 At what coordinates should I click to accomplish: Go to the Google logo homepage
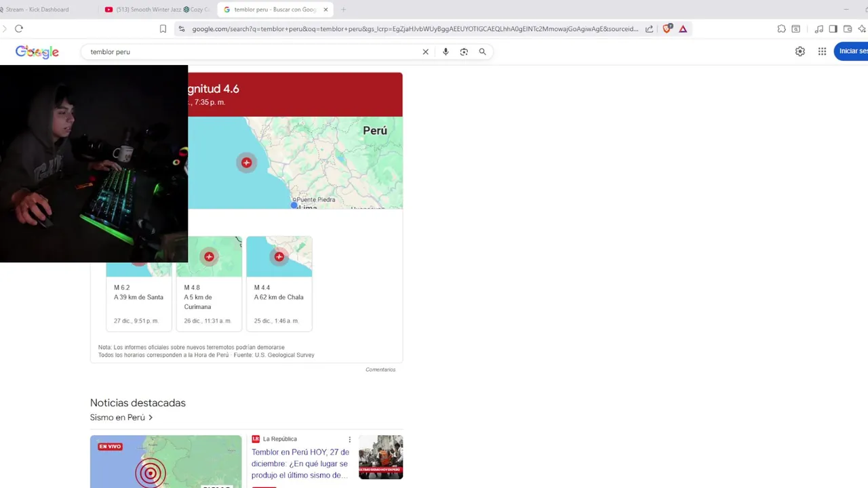tap(37, 52)
